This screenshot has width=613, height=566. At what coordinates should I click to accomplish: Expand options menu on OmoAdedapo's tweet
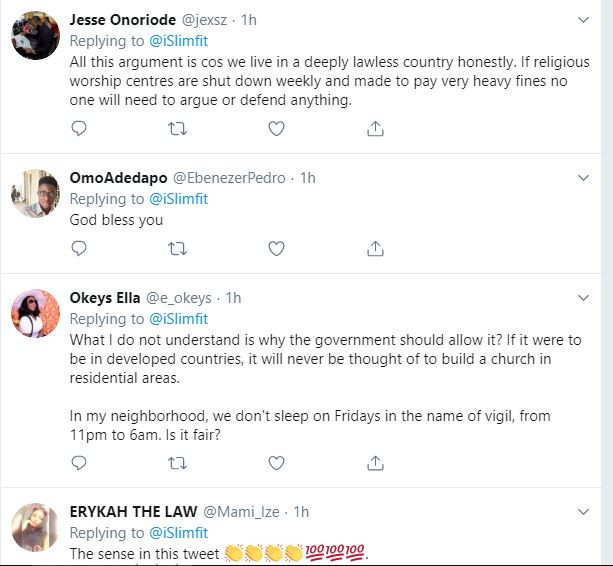point(585,178)
